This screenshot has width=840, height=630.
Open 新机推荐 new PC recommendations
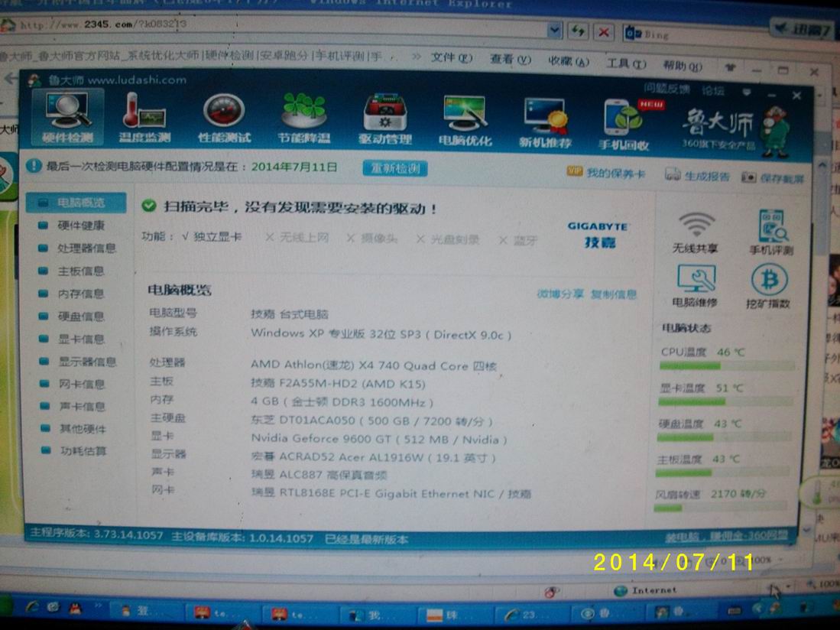pos(545,123)
